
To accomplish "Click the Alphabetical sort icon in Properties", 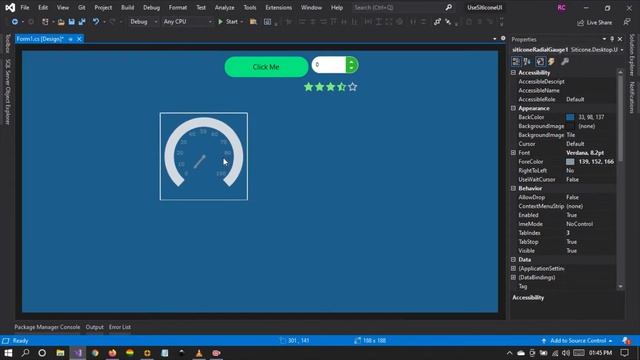I will 527,61.
